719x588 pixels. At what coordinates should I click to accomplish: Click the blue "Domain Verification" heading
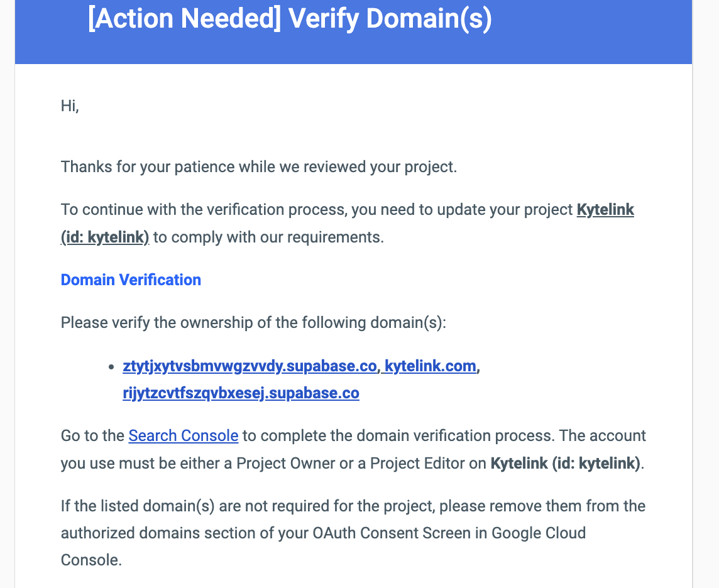click(x=131, y=280)
